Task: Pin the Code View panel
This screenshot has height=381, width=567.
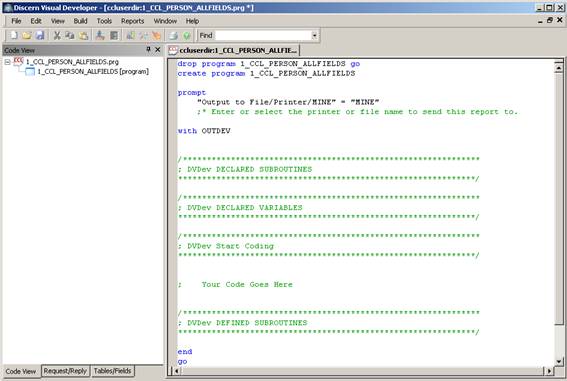Action: click(x=148, y=50)
